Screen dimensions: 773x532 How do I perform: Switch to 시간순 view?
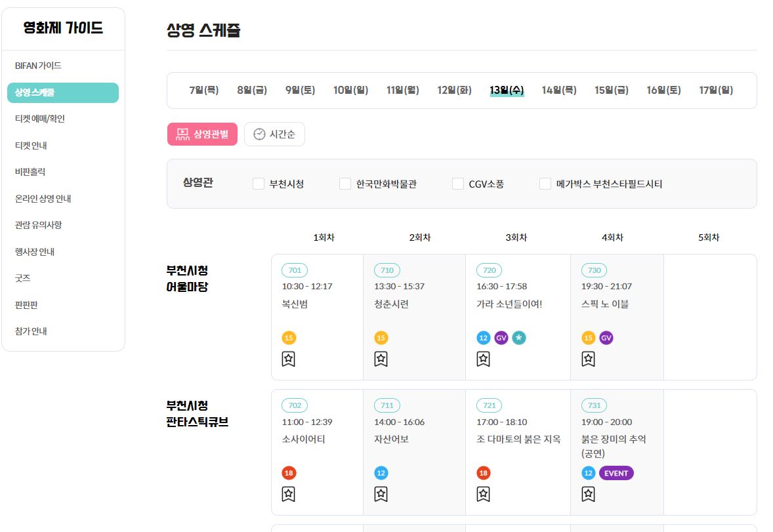click(x=274, y=134)
